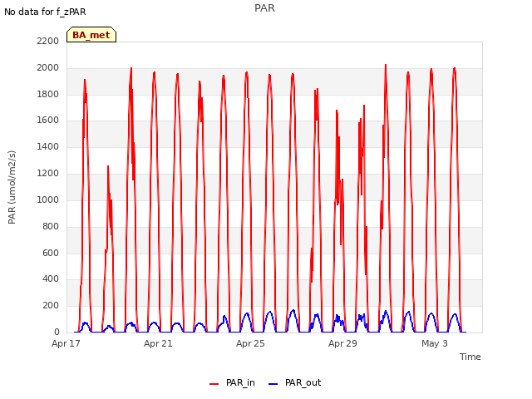532x399 pixels.
Task: Click the red PAR_in legend swatch
Action: click(x=214, y=384)
